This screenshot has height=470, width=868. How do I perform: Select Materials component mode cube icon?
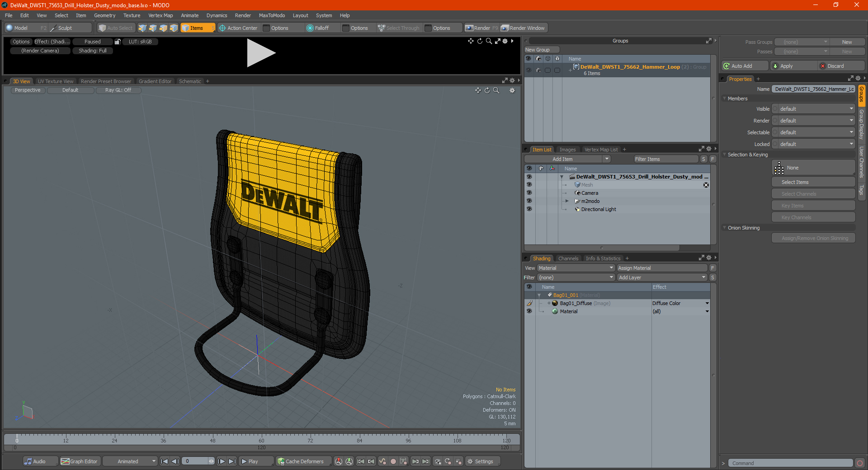coord(174,28)
